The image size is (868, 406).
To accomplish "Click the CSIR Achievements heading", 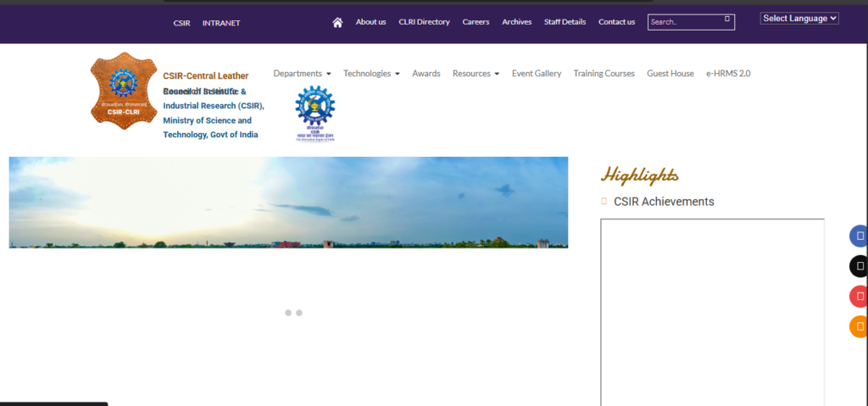I will (x=664, y=202).
